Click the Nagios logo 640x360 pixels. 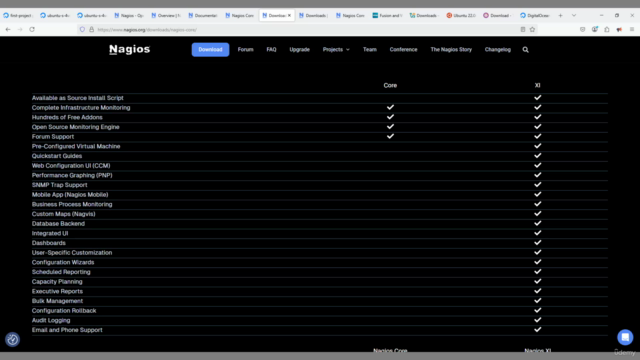129,49
